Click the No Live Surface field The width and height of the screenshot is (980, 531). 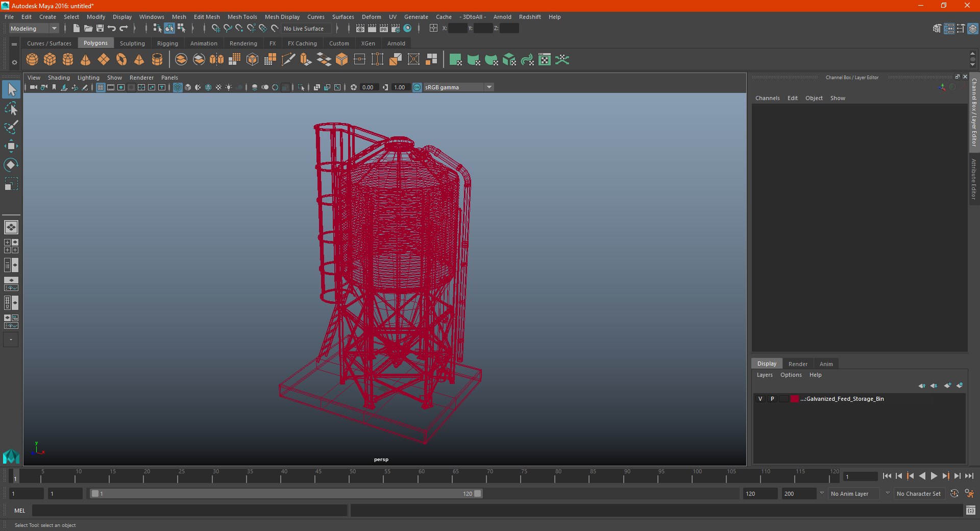pyautogui.click(x=305, y=29)
